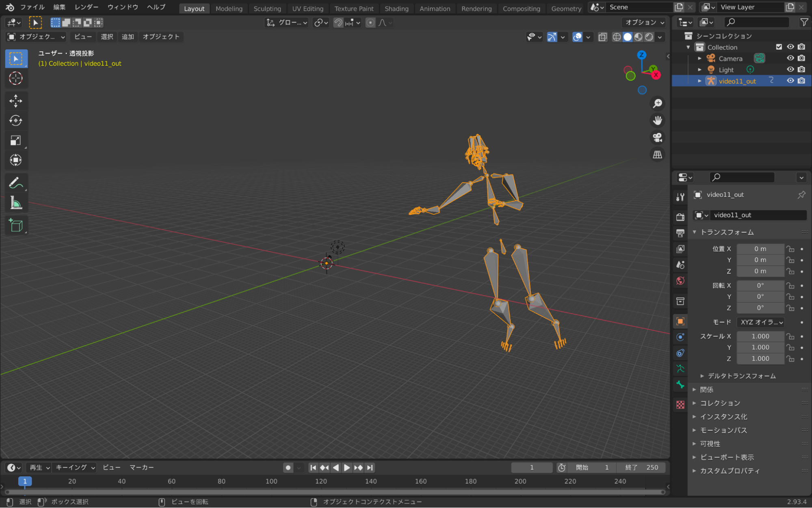Open the マーカー timeline menu
Screen dimensions: 812x508
click(x=141, y=468)
